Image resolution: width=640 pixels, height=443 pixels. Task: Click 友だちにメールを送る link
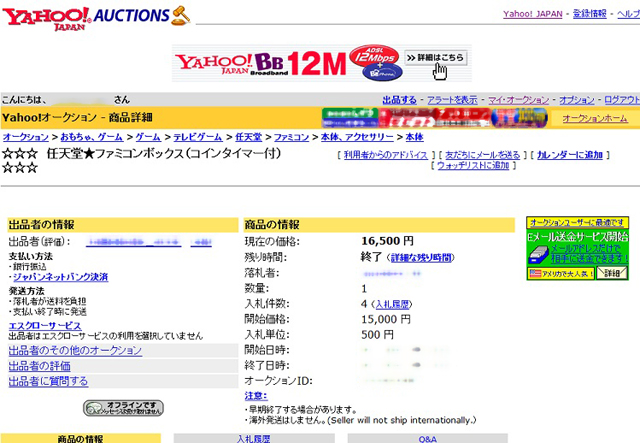coord(482,155)
